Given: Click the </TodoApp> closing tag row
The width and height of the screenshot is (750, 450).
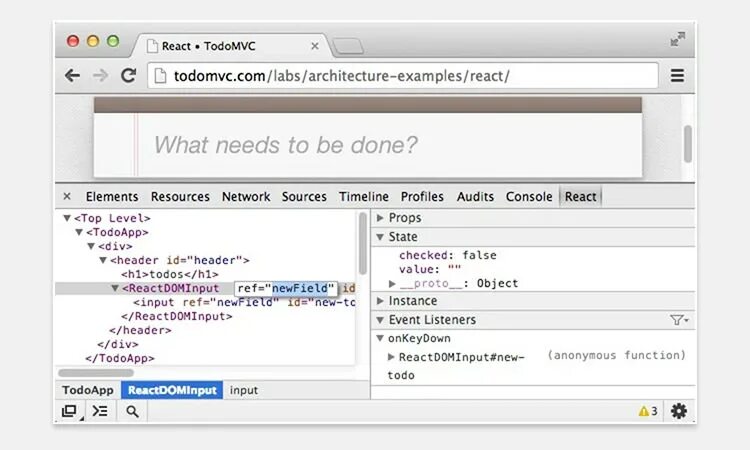Looking at the screenshot, I should pyautogui.click(x=120, y=358).
